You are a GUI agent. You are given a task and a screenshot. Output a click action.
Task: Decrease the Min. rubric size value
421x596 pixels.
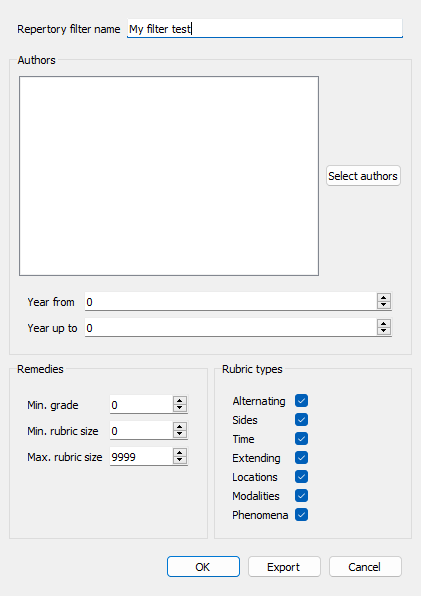(x=180, y=434)
